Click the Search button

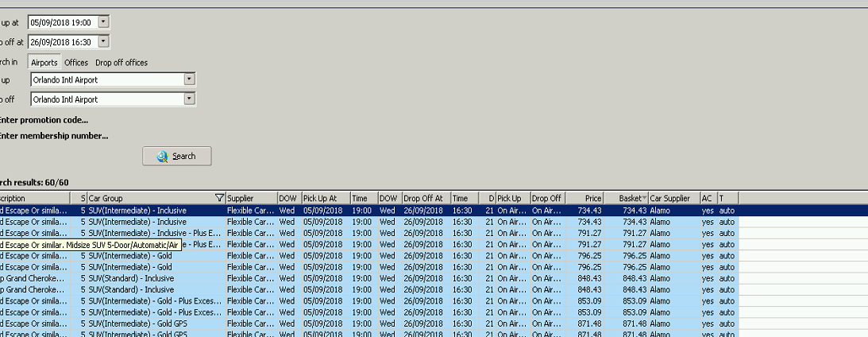(176, 157)
